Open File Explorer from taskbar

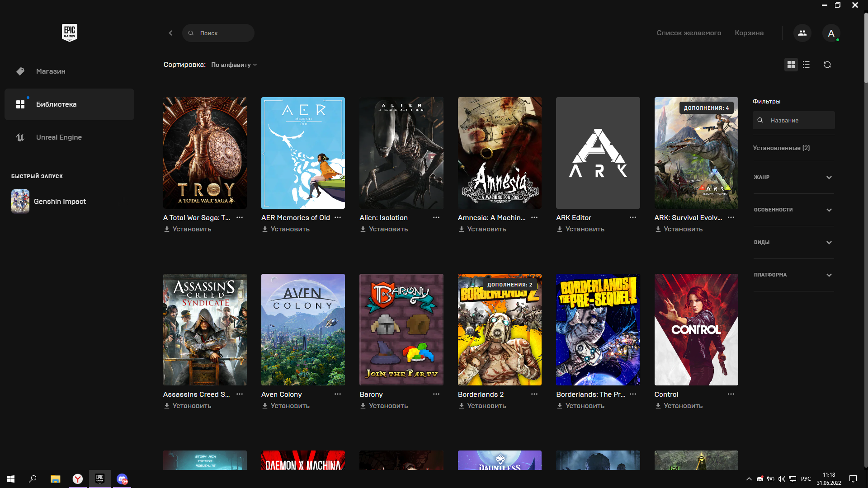pos(55,479)
